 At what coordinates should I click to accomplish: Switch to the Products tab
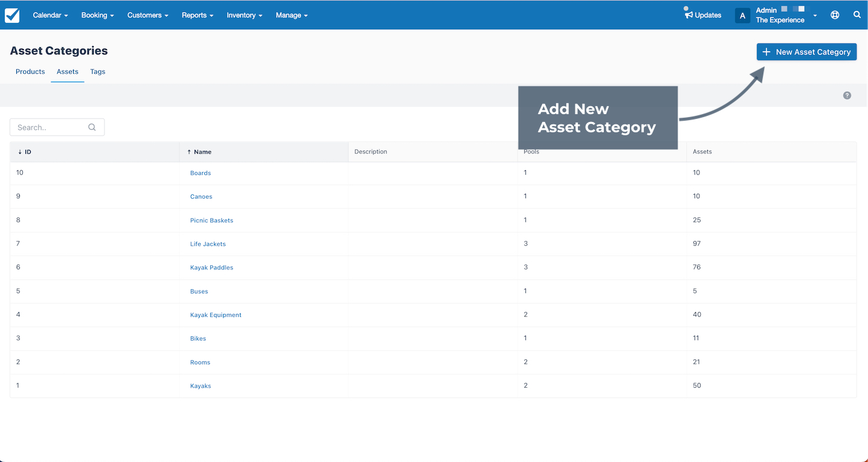[x=30, y=71]
